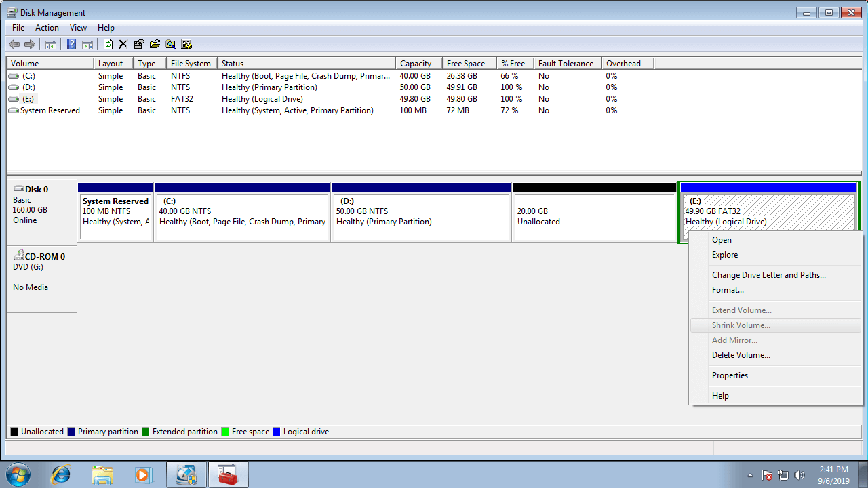Click the Refresh toolbar icon
868x488 pixels.
coord(108,45)
